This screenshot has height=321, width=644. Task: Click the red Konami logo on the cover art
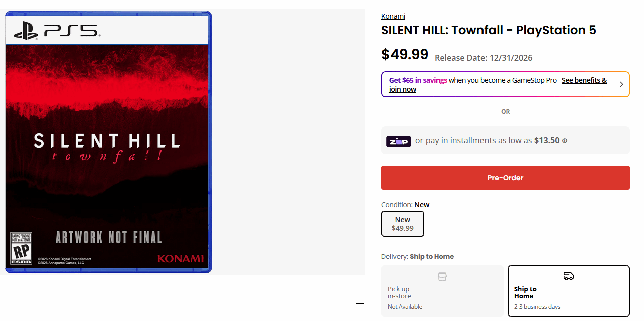click(x=181, y=259)
